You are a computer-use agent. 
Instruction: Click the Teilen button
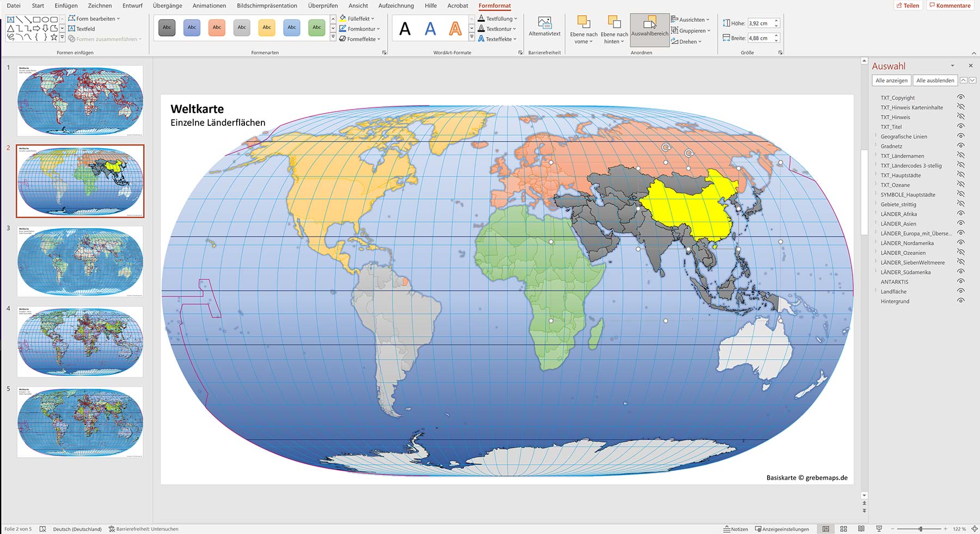tap(908, 5)
